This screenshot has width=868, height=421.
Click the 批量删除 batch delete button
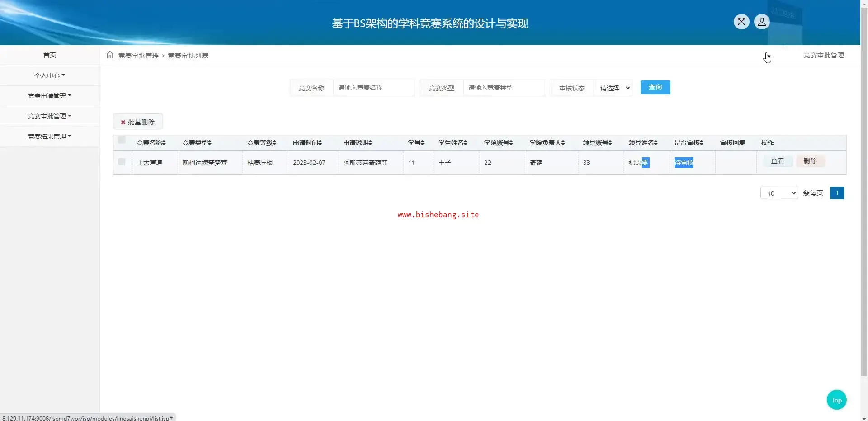[138, 122]
